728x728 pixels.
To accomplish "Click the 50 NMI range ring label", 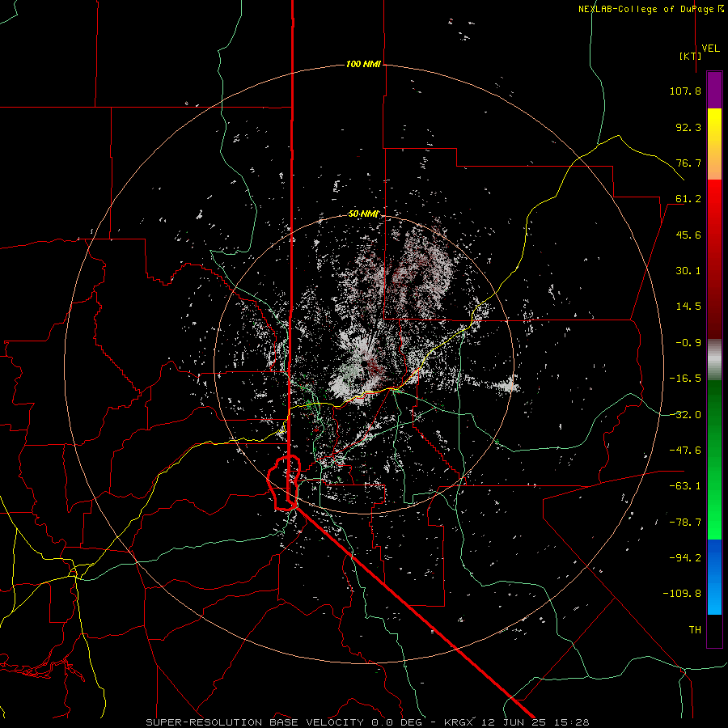I will 363,214.
